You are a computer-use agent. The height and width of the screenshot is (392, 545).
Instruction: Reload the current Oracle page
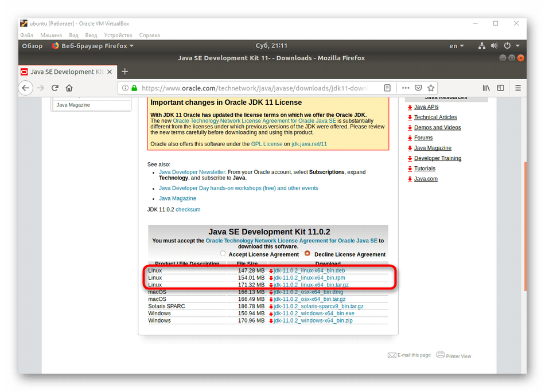pos(55,88)
